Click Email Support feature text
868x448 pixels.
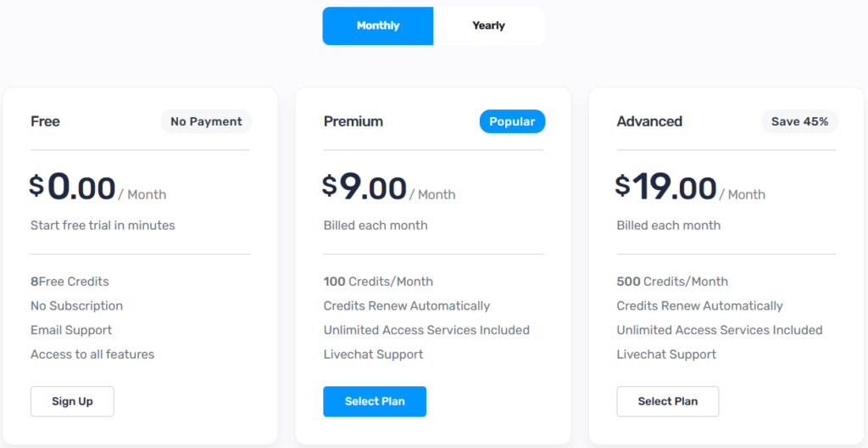click(x=71, y=330)
